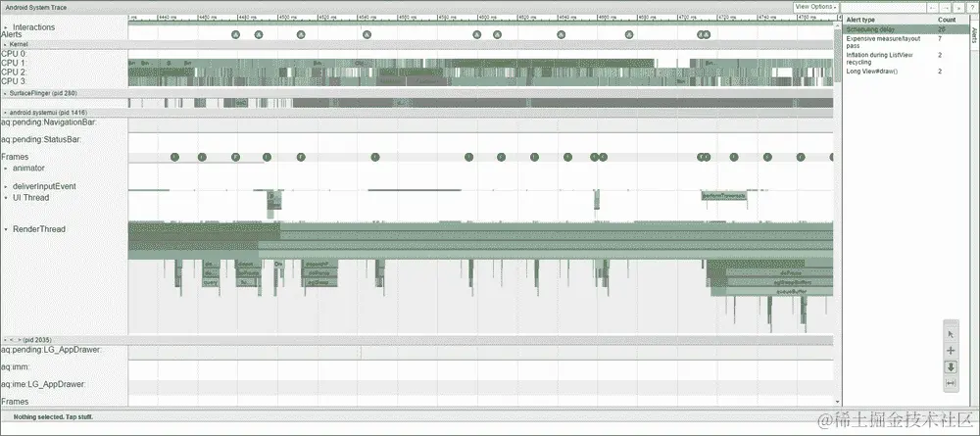Open the help question mark button
The width and height of the screenshot is (980, 436).
(x=974, y=7)
